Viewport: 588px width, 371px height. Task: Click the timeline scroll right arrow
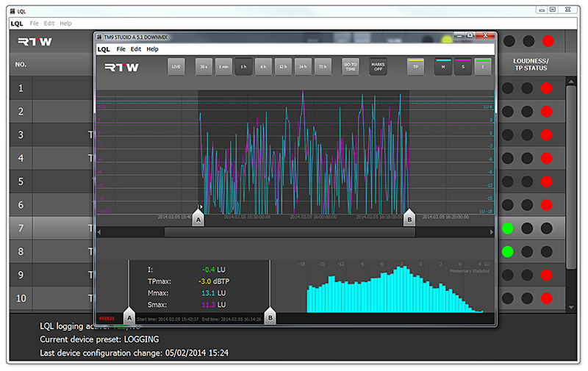491,232
